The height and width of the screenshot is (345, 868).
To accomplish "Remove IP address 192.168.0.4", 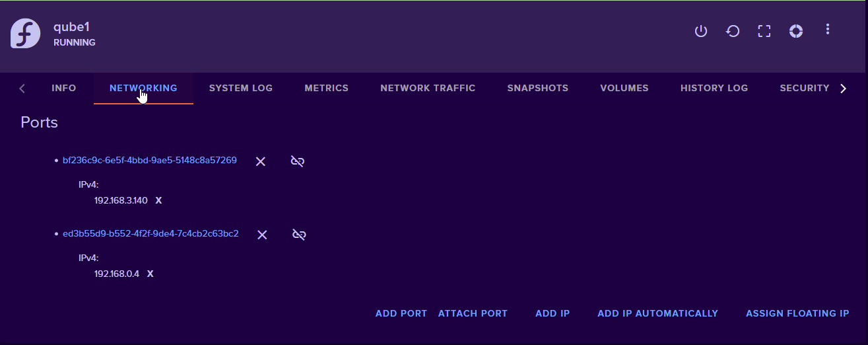I will click(x=150, y=274).
